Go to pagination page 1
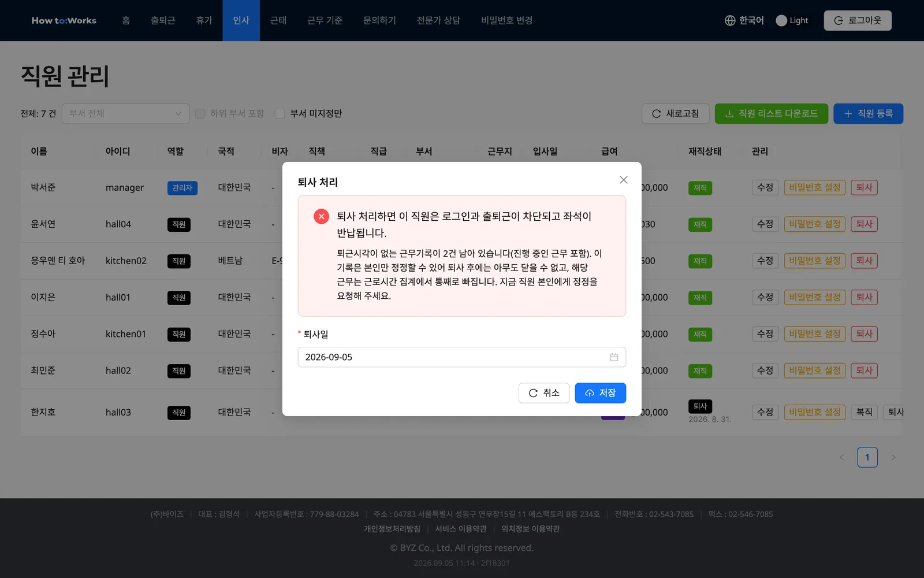Image resolution: width=924 pixels, height=578 pixels. pos(867,457)
